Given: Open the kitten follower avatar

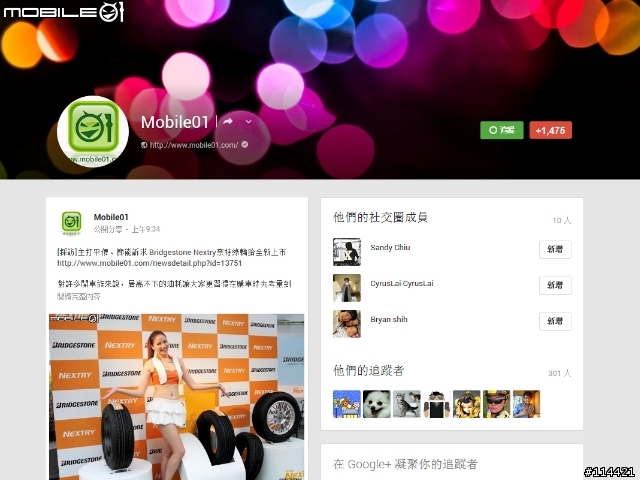Looking at the screenshot, I should pyautogui.click(x=407, y=404).
